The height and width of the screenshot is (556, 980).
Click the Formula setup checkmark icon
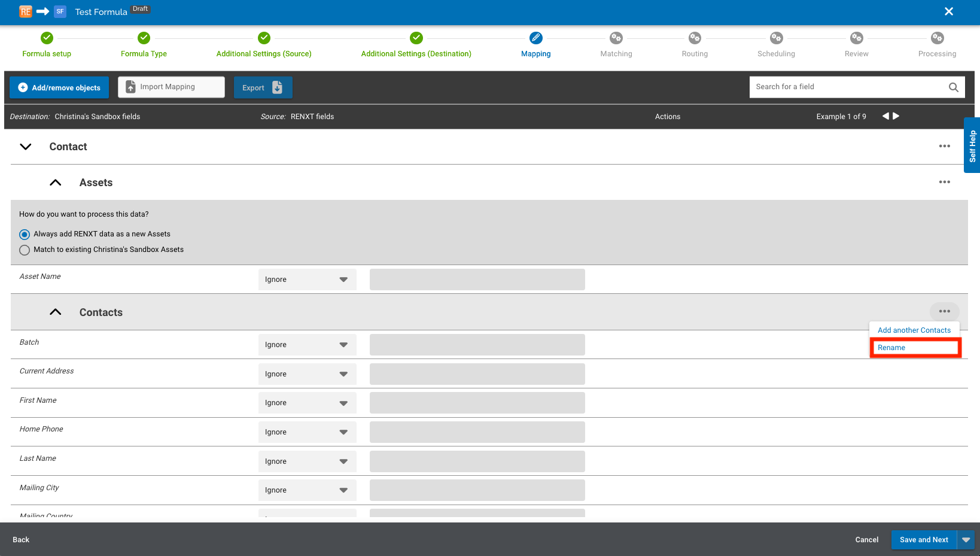[47, 38]
